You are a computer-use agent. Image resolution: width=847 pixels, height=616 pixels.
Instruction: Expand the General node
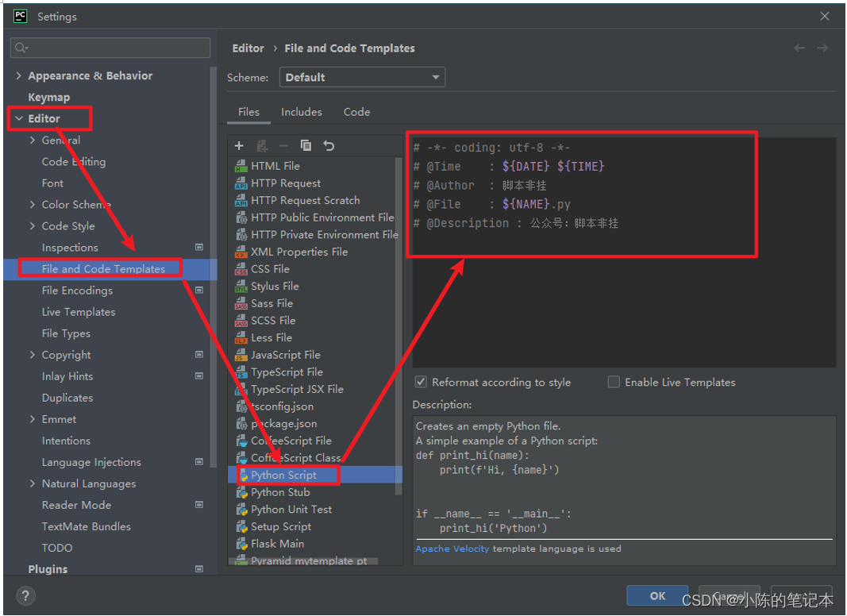pyautogui.click(x=33, y=140)
